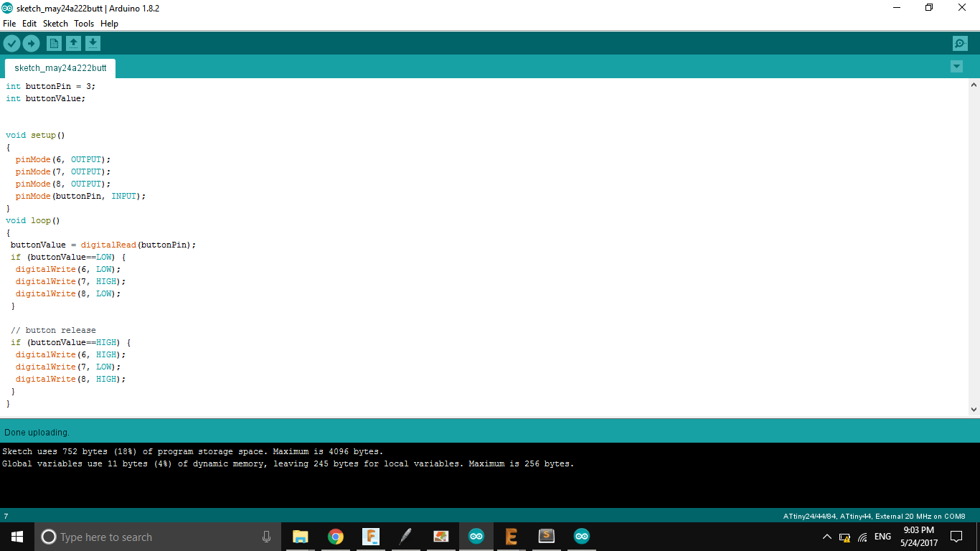
Task: Open the tab options dropdown arrow
Action: 956,67
